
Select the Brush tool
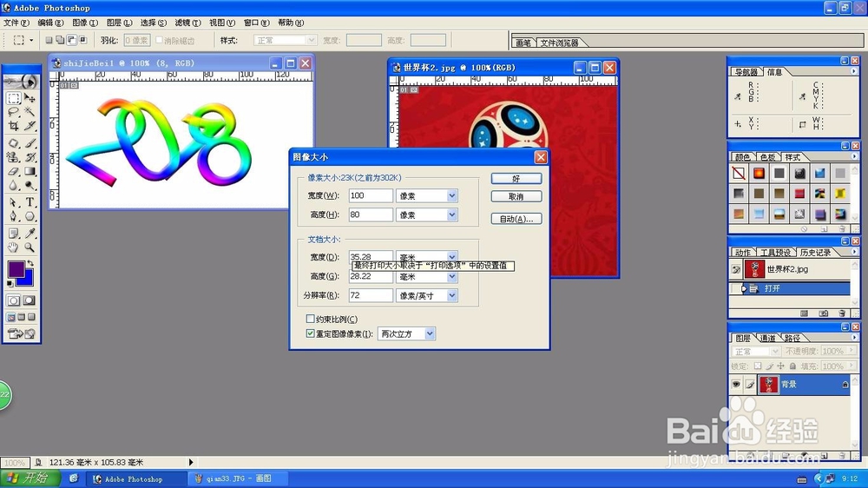click(30, 144)
